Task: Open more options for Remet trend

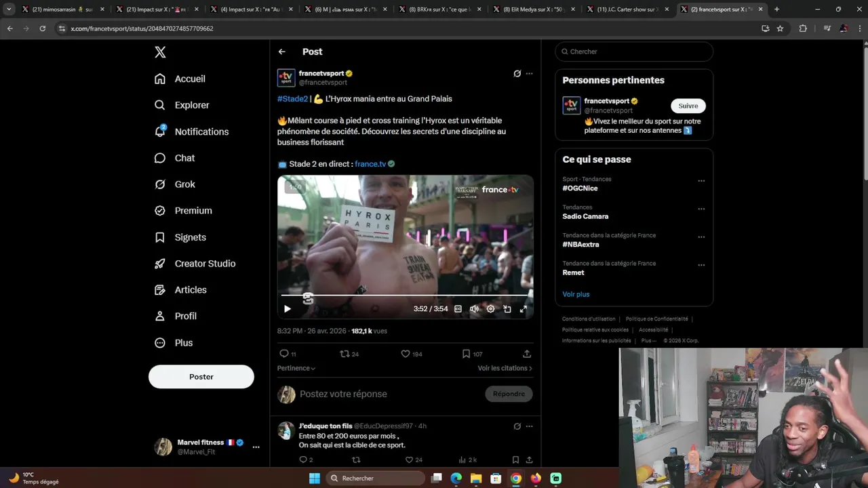Action: (701, 265)
